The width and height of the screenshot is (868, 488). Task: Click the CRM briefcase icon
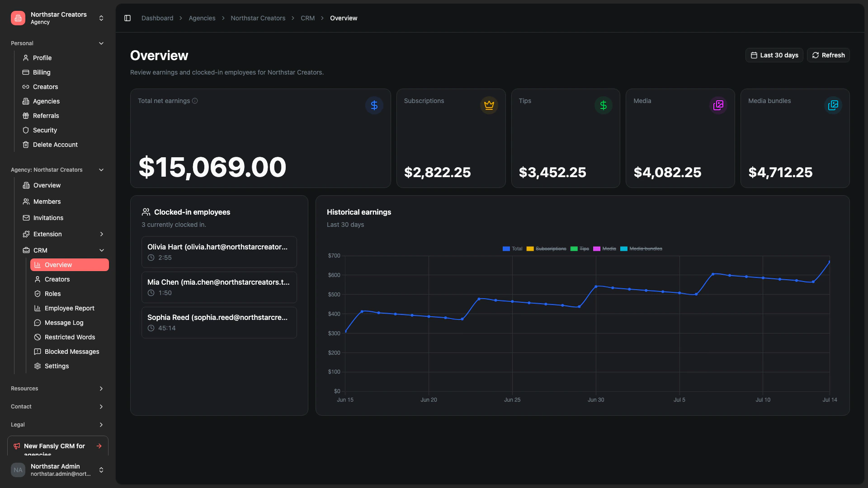click(26, 250)
